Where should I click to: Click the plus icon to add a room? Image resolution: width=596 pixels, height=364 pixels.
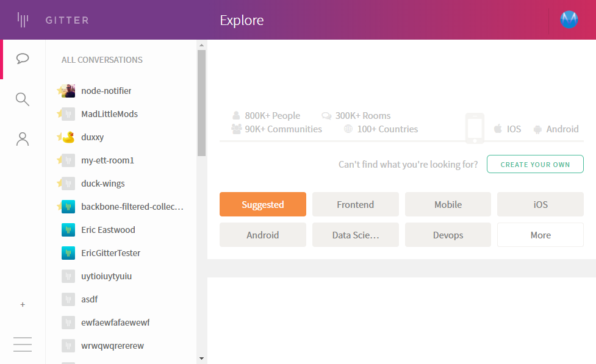tap(23, 305)
